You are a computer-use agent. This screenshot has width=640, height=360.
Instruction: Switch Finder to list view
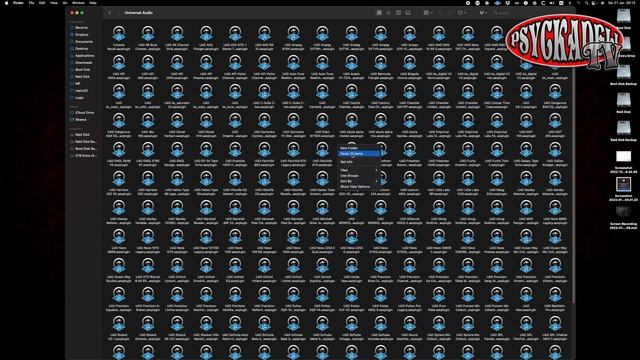pyautogui.click(x=389, y=13)
